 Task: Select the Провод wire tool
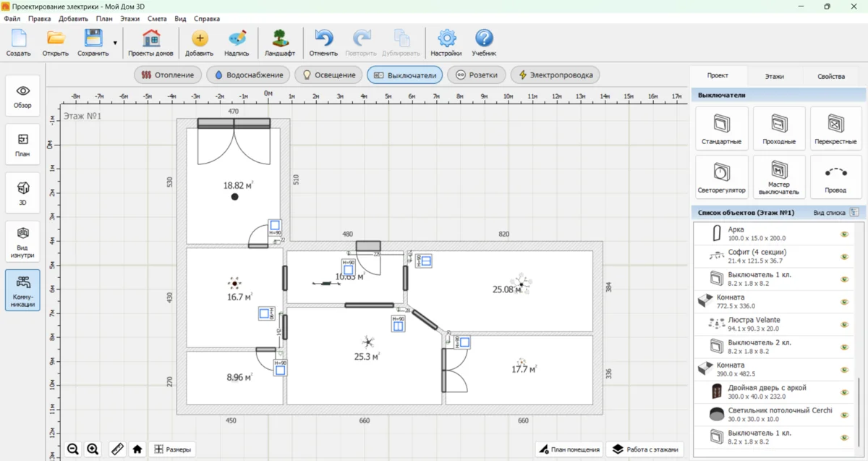(835, 177)
